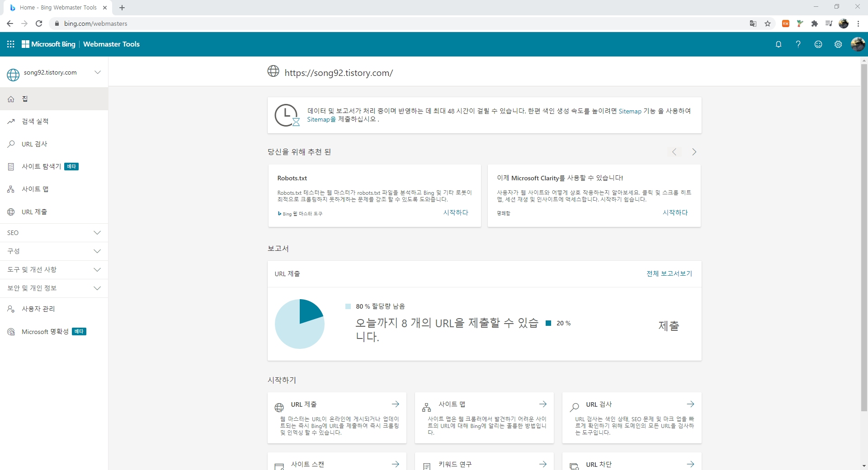
Task: Open 사용자 관리 in the sidebar
Action: coord(54,309)
